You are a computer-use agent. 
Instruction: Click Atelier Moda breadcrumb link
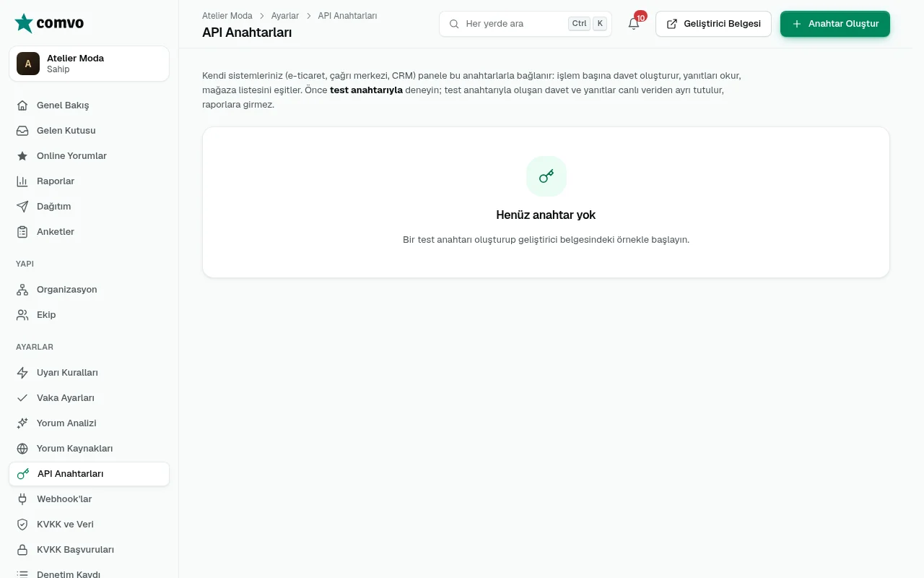click(x=227, y=16)
